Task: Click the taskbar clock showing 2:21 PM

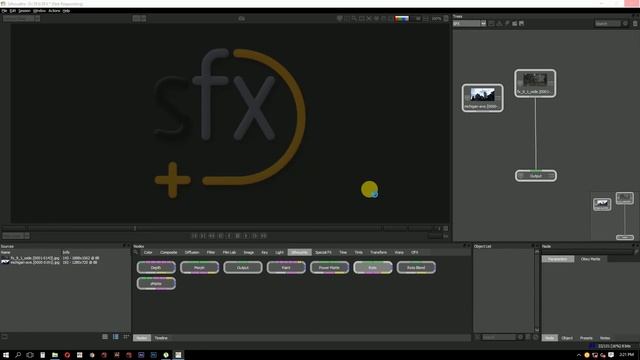Action: 626,355
